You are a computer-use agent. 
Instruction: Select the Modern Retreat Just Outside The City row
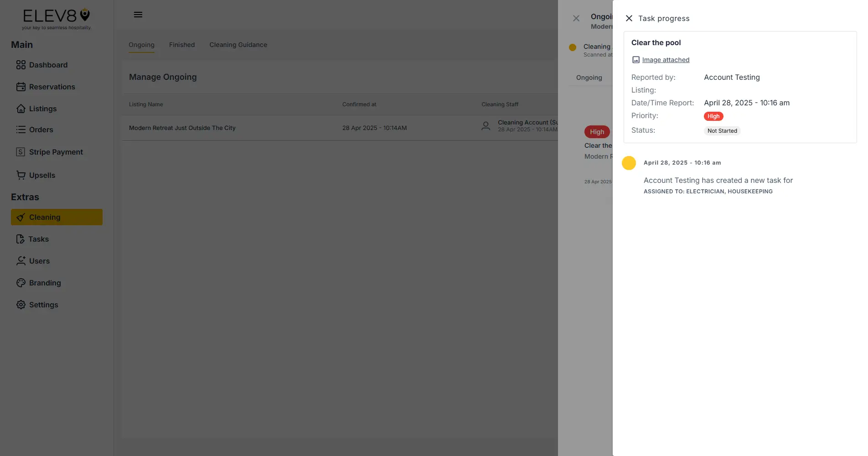(x=182, y=128)
